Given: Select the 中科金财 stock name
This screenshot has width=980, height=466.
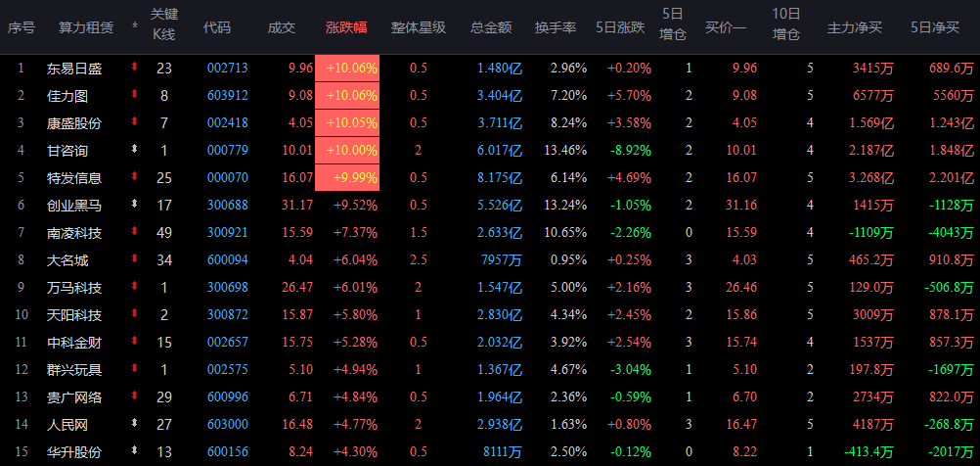Looking at the screenshot, I should tap(73, 342).
